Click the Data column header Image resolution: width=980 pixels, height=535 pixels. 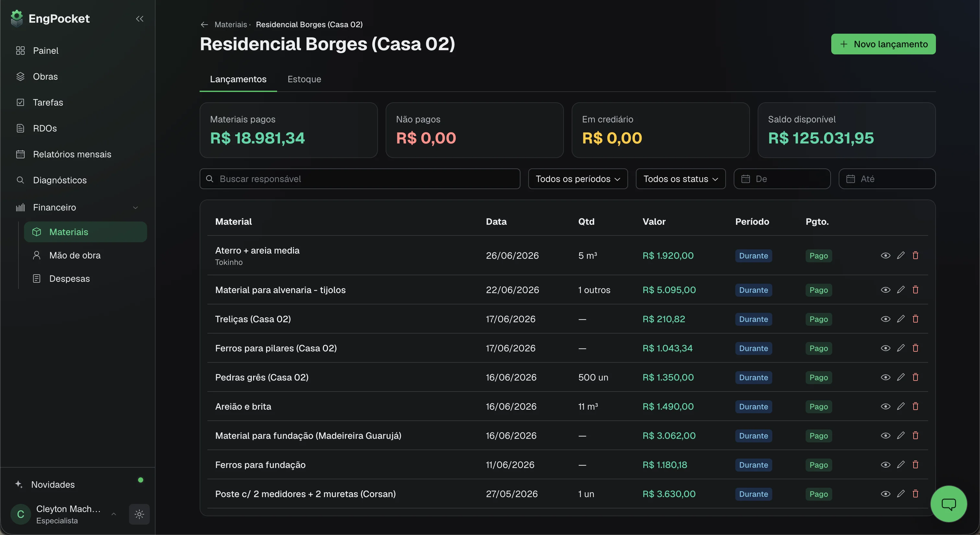496,222
